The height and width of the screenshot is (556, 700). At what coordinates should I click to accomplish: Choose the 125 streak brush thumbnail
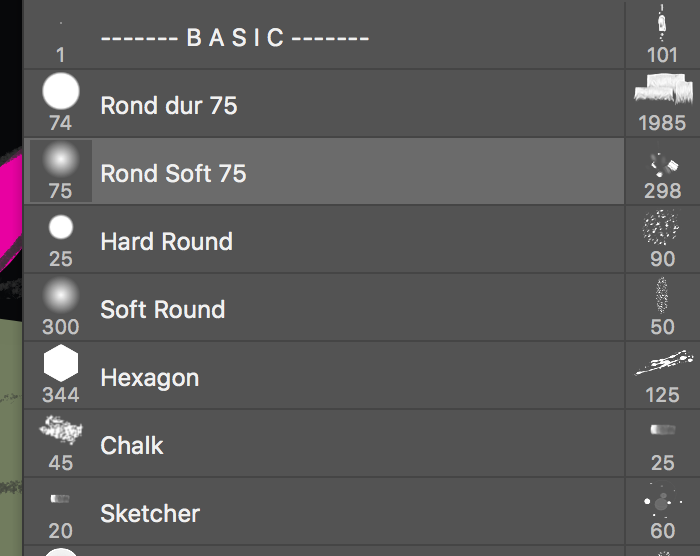point(662,364)
